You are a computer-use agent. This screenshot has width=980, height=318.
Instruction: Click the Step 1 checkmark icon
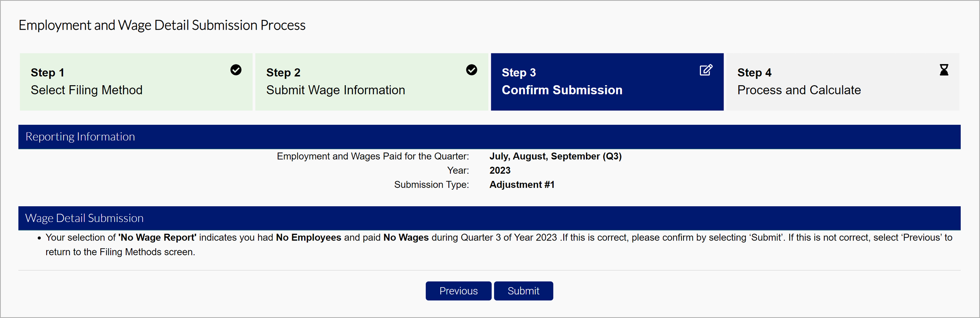click(x=236, y=70)
